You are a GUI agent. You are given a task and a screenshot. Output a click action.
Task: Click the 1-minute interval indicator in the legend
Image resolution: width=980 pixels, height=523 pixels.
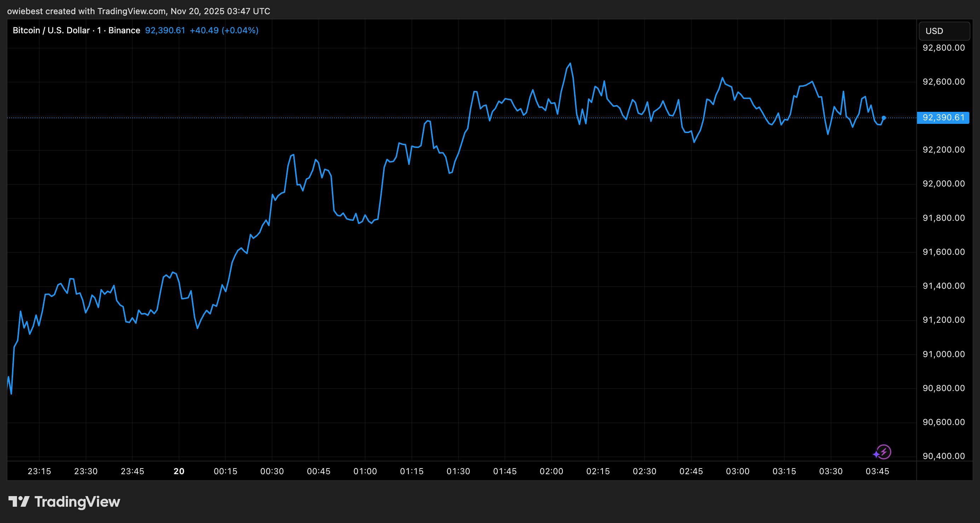100,30
